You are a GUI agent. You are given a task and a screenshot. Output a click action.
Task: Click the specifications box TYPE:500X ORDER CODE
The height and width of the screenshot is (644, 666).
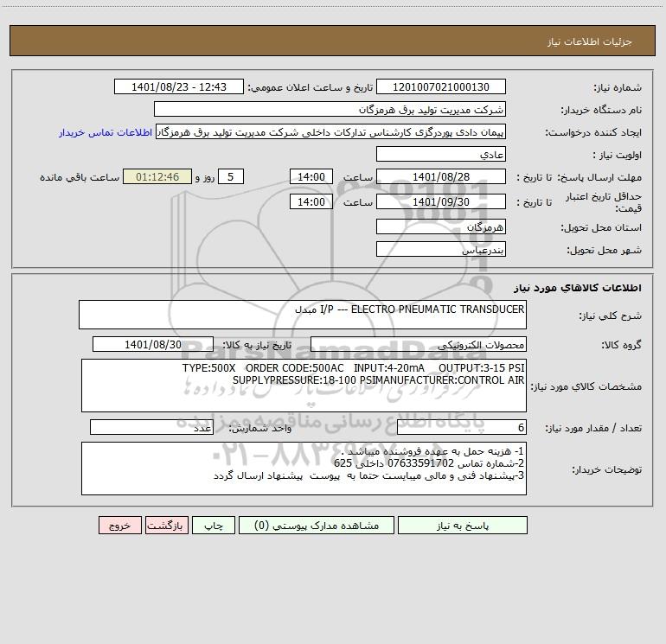[x=304, y=386]
